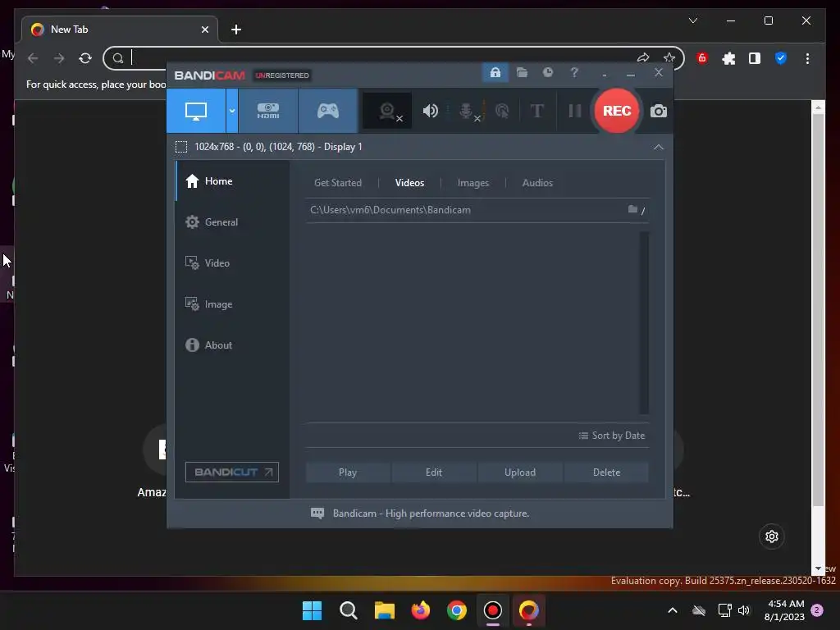Click the video list scrollbar
The width and height of the screenshot is (840, 630).
[644, 322]
